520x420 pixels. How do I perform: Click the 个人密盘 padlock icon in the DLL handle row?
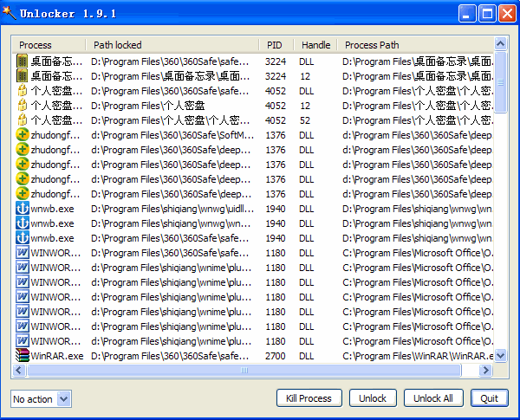tap(22, 91)
